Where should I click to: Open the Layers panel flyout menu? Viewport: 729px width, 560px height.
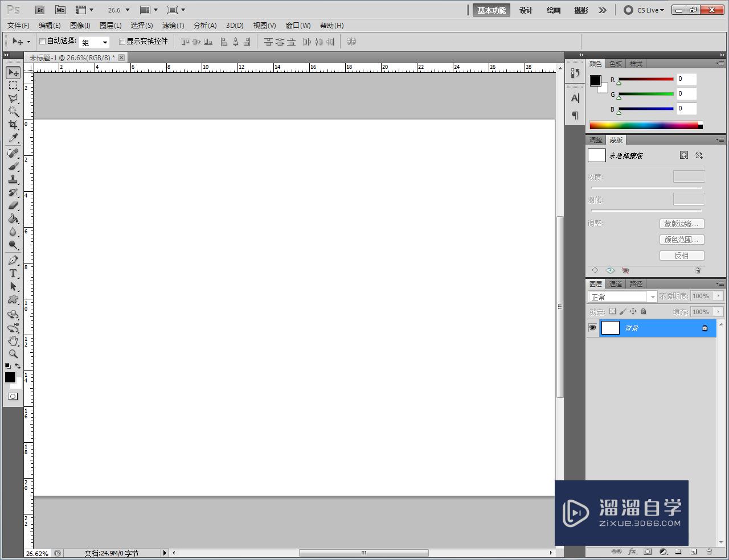pyautogui.click(x=720, y=283)
